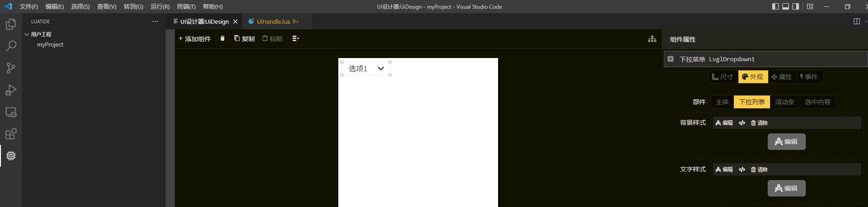The height and width of the screenshot is (207, 868).
Task: Click the VS Code logo icon
Action: click(8, 6)
